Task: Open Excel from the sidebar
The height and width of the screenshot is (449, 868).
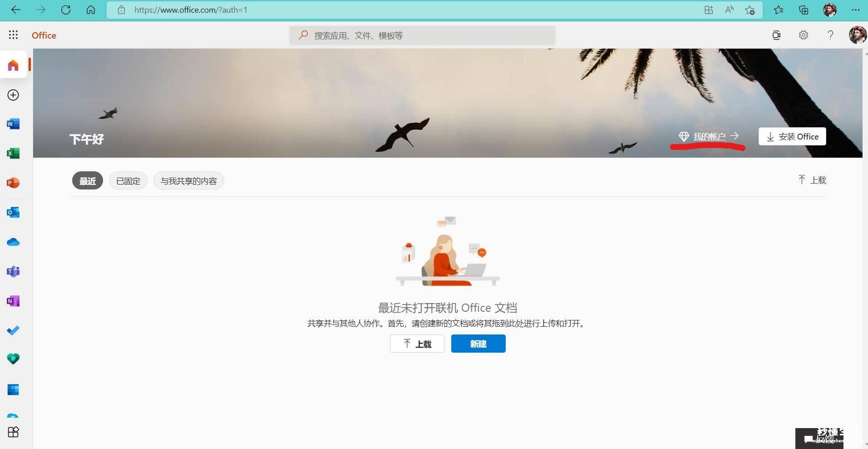Action: (x=13, y=153)
